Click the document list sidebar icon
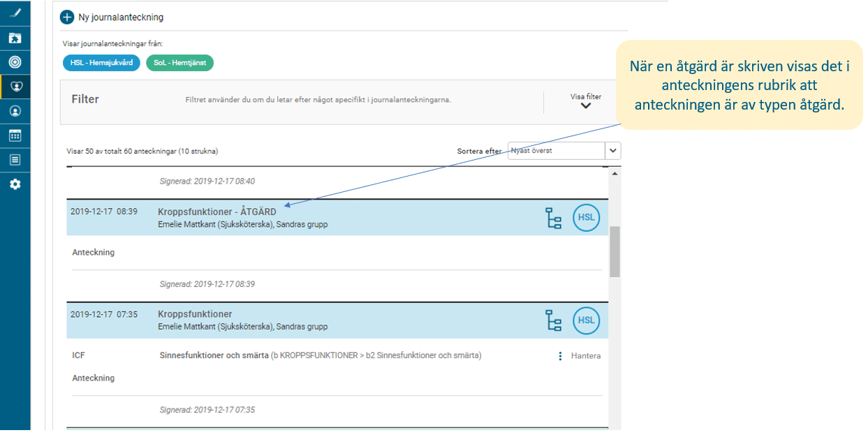The width and height of the screenshot is (868, 435). pyautogui.click(x=15, y=160)
